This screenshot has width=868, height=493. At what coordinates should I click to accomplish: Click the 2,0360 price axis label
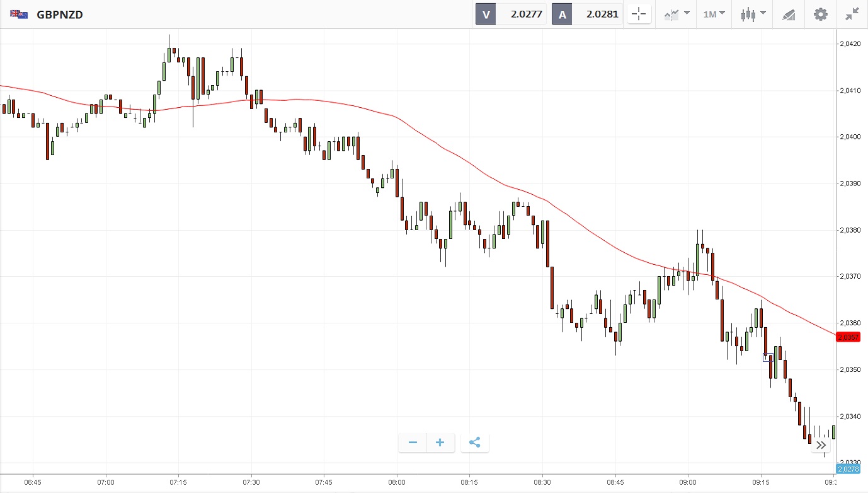[x=850, y=323]
